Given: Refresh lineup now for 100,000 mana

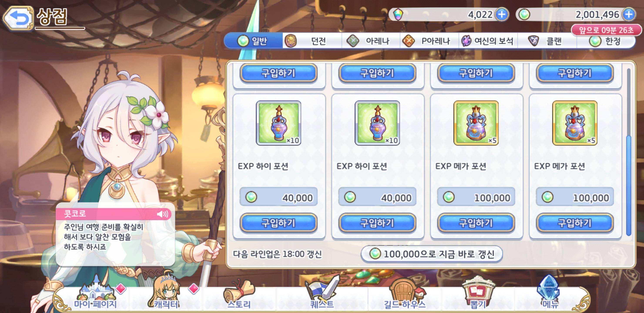Looking at the screenshot, I should pyautogui.click(x=431, y=254).
